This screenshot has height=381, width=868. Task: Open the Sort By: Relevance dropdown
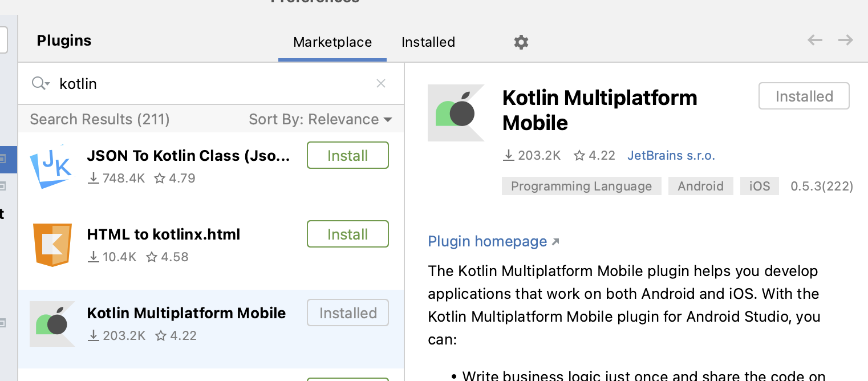pyautogui.click(x=321, y=119)
